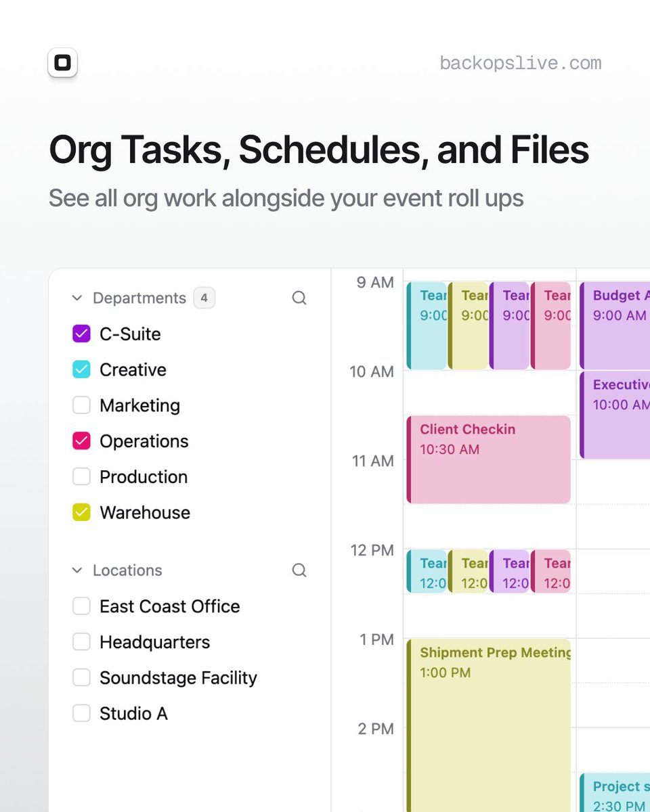Select the Headquarters location checkbox
The image size is (650, 812).
81,642
